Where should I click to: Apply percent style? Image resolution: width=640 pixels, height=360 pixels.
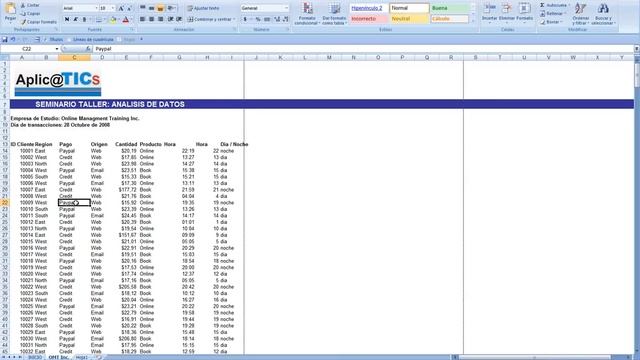pos(258,19)
